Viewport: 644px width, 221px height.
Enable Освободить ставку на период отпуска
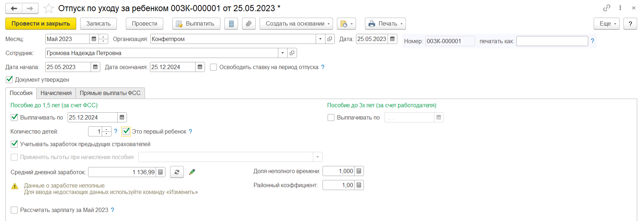[x=213, y=67]
